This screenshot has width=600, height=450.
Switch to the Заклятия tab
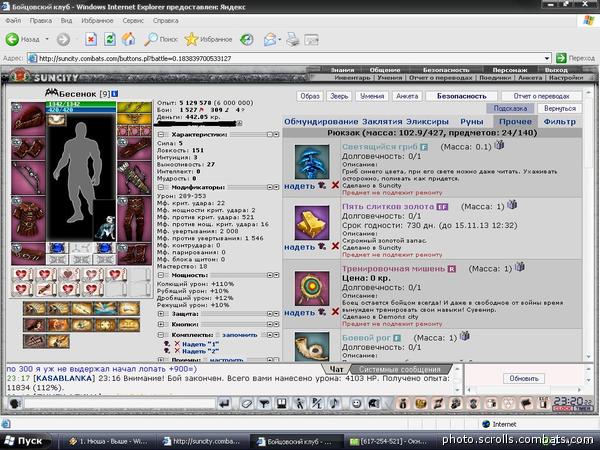coord(381,122)
